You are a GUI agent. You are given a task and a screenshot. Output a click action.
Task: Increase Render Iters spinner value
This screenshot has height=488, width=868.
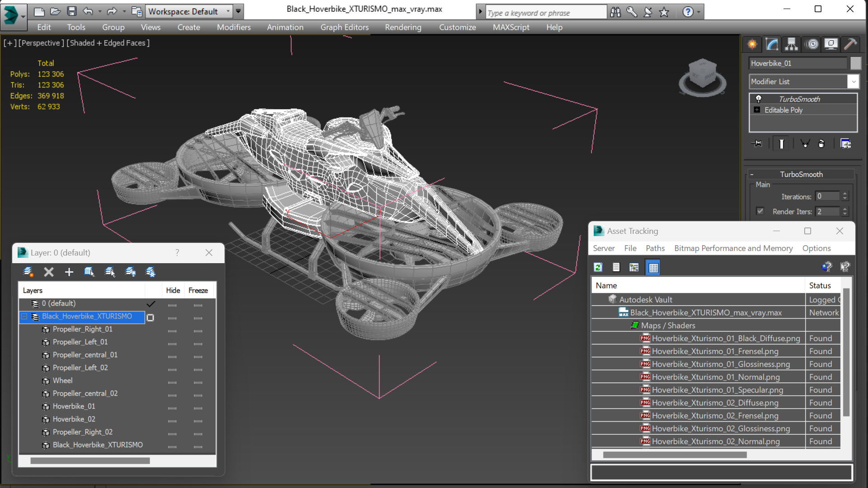(845, 209)
